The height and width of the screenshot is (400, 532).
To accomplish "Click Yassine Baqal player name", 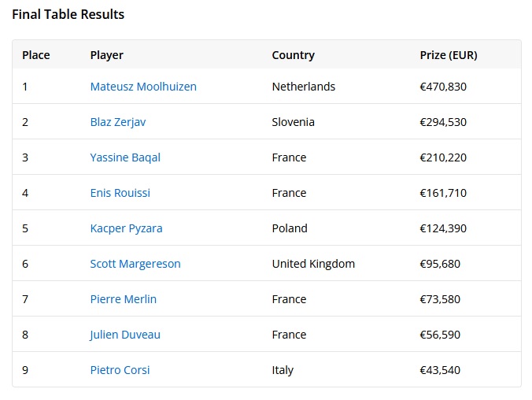I will coord(125,157).
